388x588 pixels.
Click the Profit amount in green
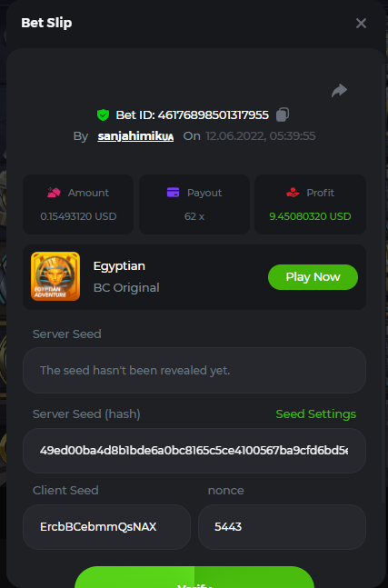(310, 216)
